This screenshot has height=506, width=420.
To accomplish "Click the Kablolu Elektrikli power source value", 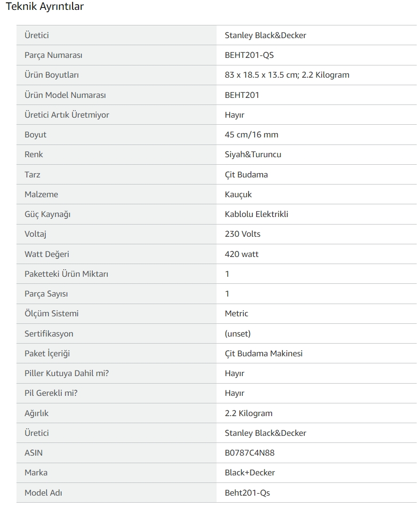I will [x=257, y=214].
